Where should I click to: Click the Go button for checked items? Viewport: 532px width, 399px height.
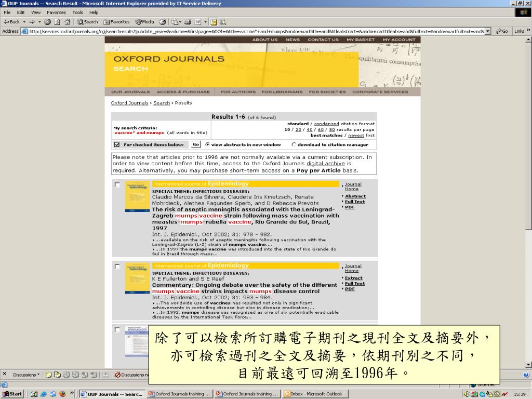click(196, 144)
